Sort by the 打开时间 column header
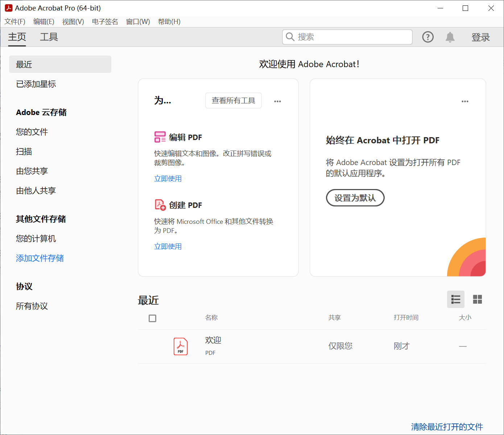 coord(406,317)
